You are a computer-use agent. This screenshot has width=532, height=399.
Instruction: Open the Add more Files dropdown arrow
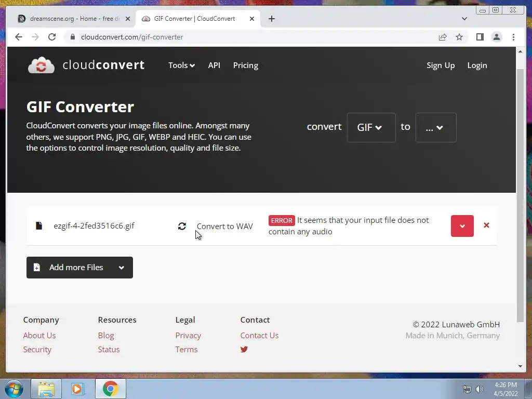click(x=122, y=268)
